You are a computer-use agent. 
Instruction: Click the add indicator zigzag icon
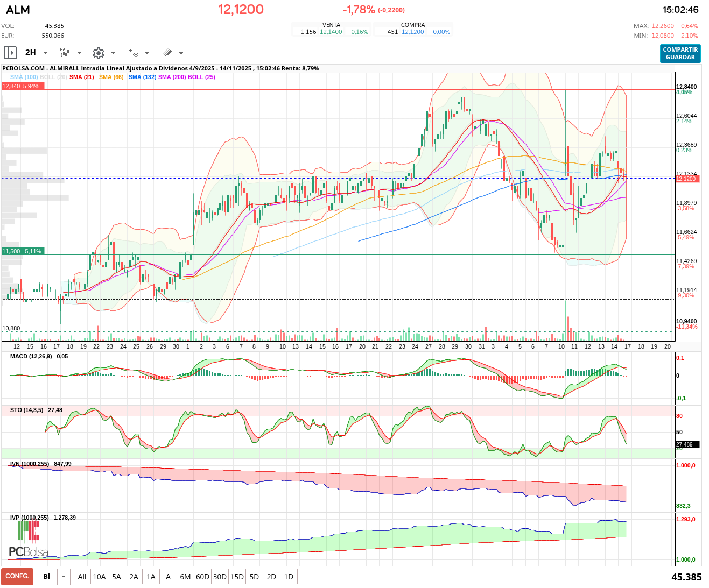(133, 53)
